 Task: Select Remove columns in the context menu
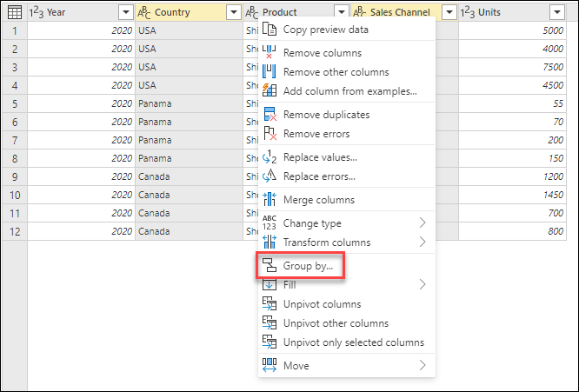tap(347, 53)
